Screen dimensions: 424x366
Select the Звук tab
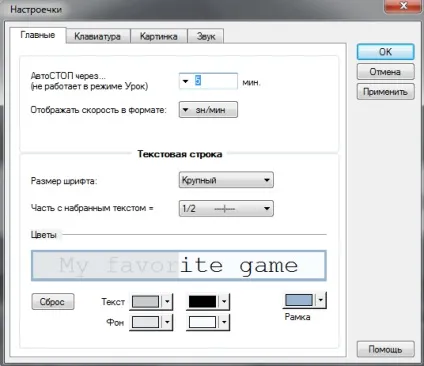pos(206,36)
